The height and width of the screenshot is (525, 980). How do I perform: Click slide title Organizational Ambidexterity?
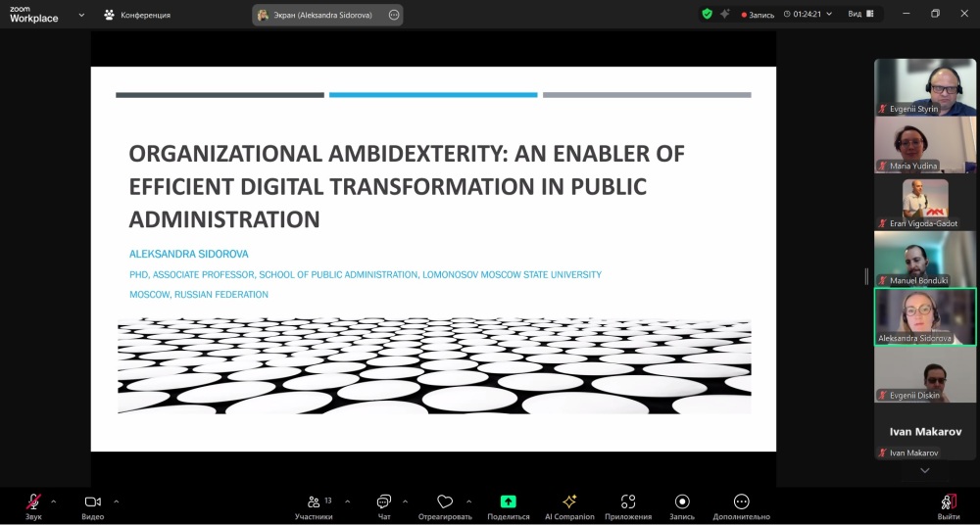click(x=407, y=186)
